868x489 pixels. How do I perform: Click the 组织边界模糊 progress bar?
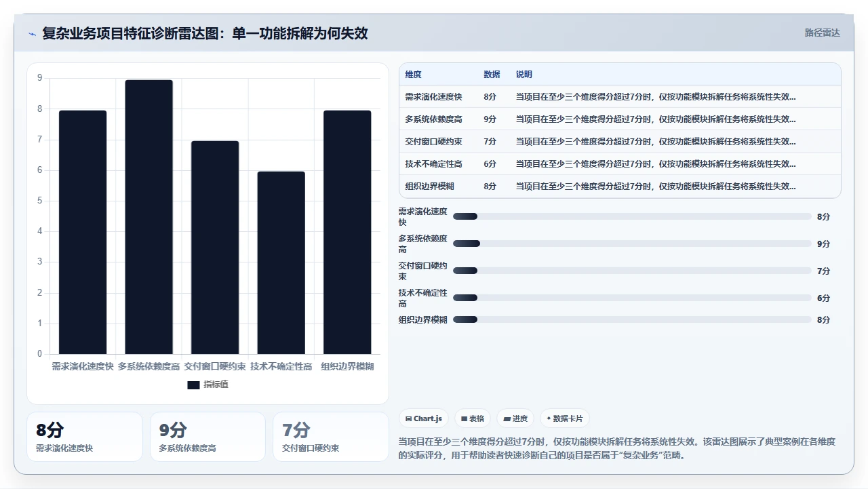tap(632, 319)
